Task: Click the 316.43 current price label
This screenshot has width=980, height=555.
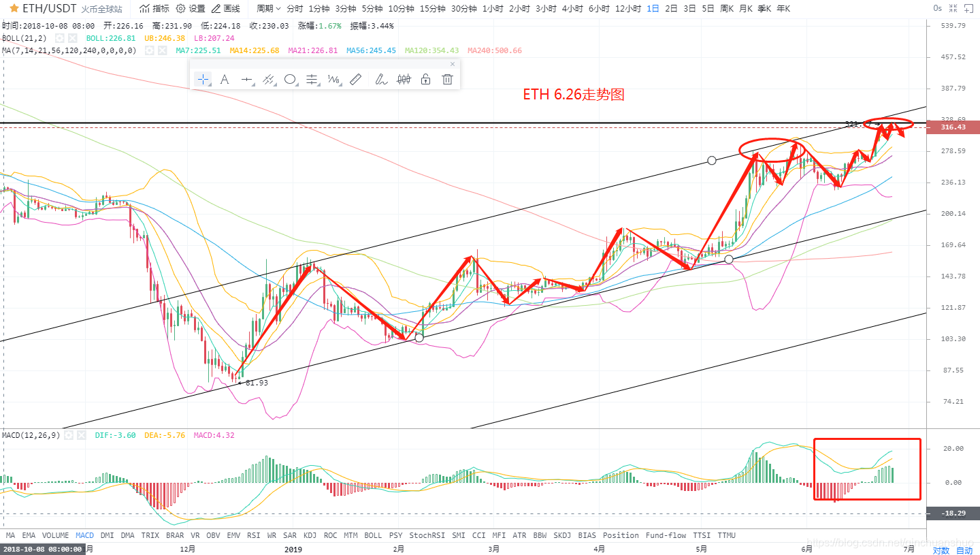Action: coord(953,127)
